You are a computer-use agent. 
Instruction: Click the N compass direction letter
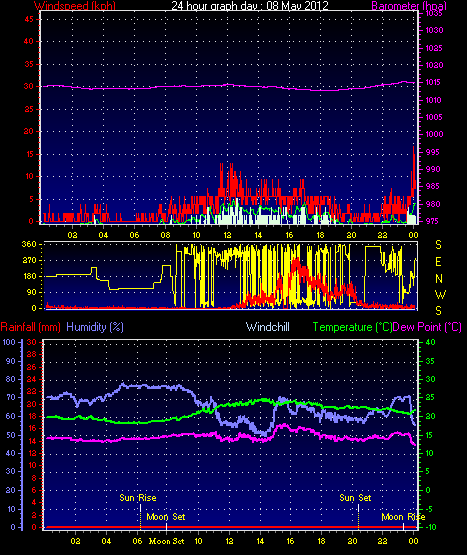coord(439,279)
